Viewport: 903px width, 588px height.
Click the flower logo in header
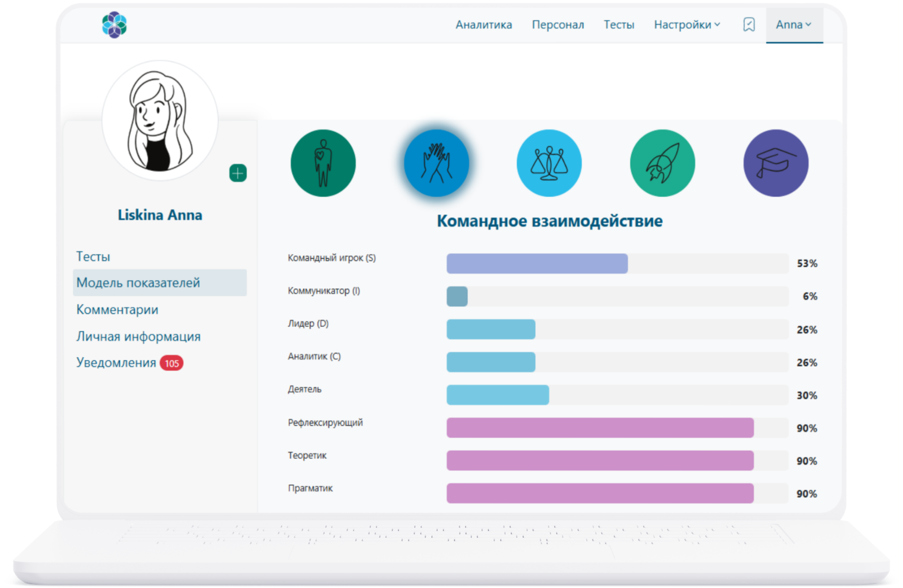[114, 25]
